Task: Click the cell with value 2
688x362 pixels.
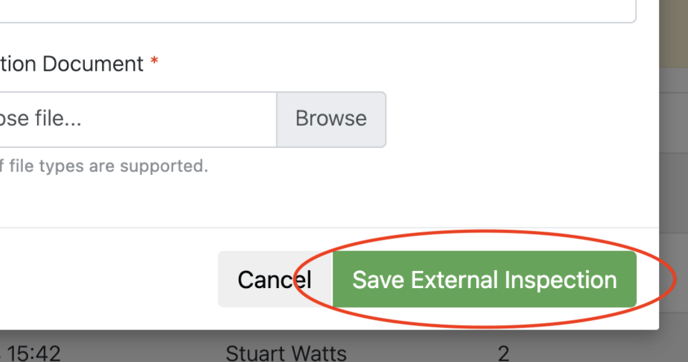Action: coord(504,353)
